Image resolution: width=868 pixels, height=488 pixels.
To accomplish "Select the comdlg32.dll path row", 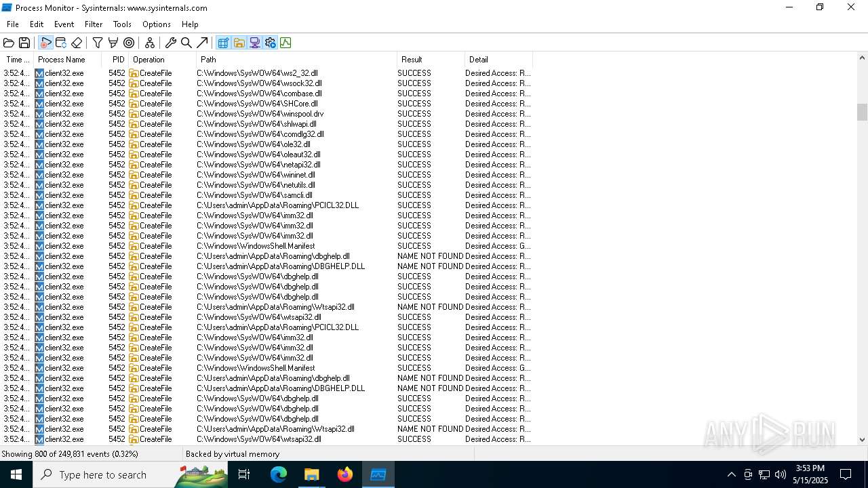I will (267, 134).
